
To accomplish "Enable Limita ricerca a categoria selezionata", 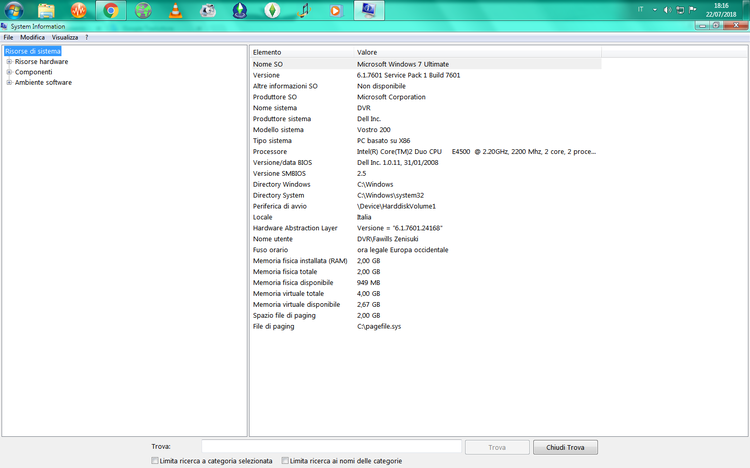I will click(154, 461).
